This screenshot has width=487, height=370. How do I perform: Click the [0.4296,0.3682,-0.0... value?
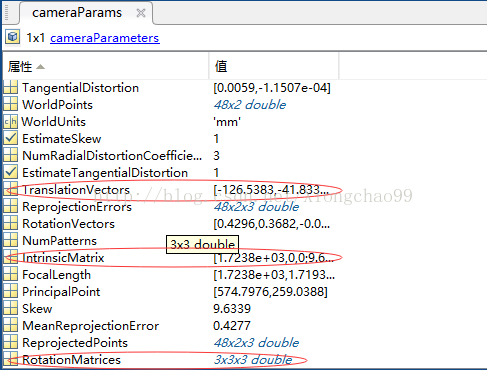(x=272, y=224)
